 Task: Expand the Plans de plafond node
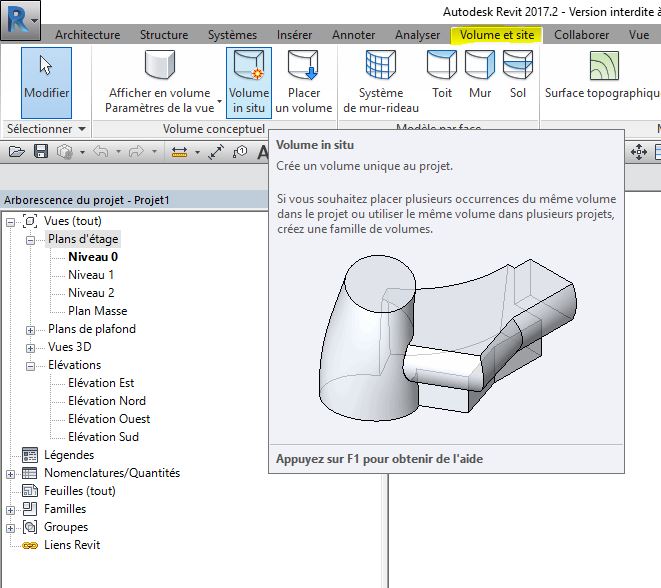[x=30, y=330]
